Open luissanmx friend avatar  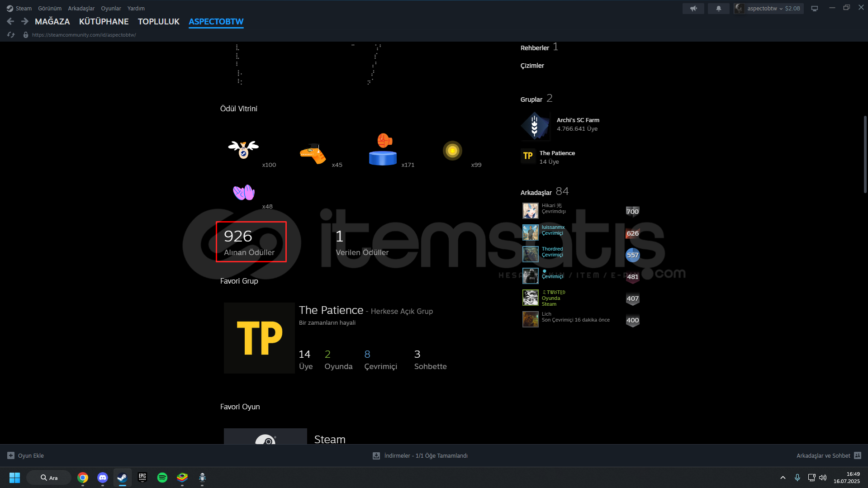click(530, 232)
